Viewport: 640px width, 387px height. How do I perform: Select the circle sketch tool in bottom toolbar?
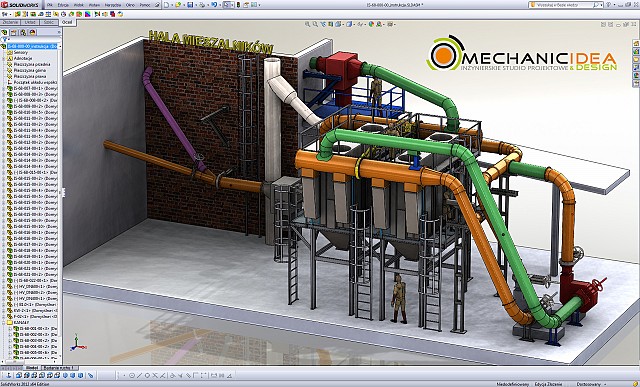132,375
